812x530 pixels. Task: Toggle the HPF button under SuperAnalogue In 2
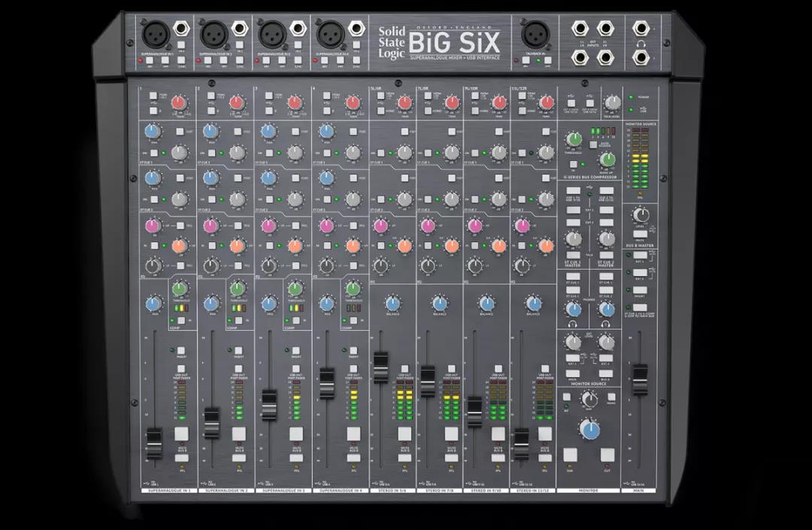(224, 60)
